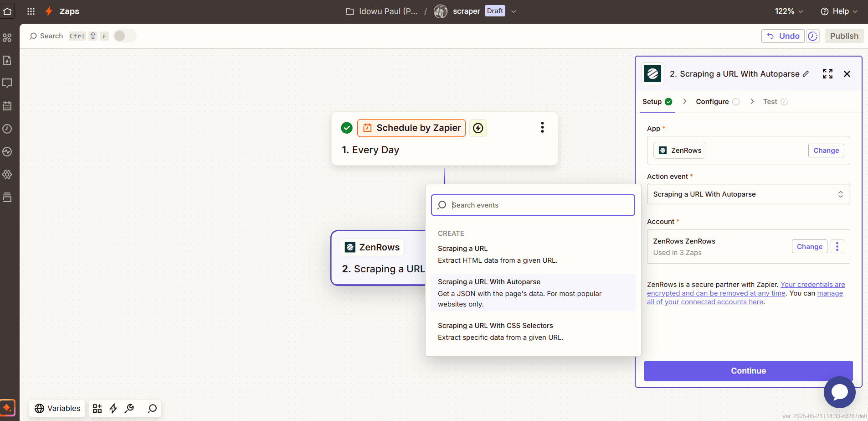
Task: Select Scraping a URL With Autoparse event
Action: coord(533,293)
